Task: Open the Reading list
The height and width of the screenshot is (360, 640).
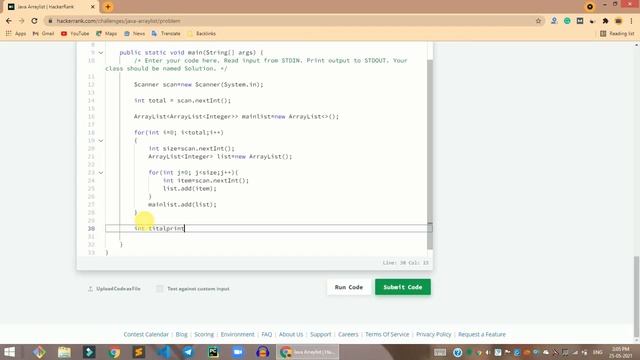Action: pyautogui.click(x=617, y=33)
